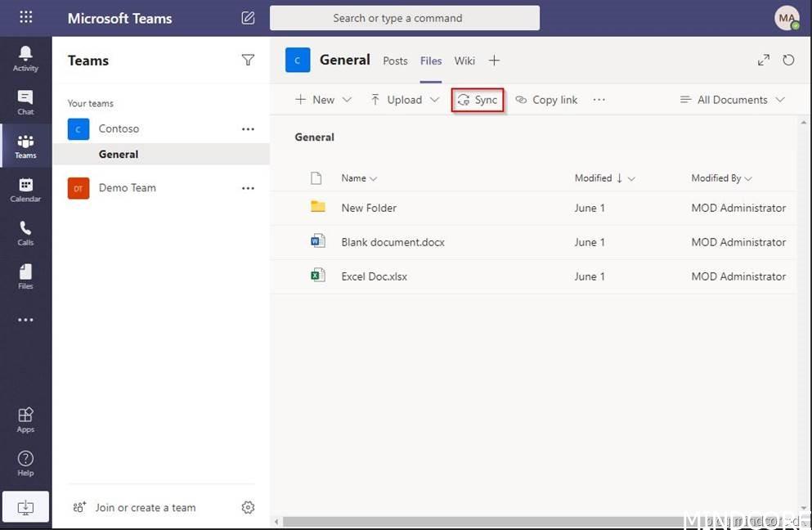Click the filter funnel icon for Teams
This screenshot has width=812, height=530.
(248, 60)
